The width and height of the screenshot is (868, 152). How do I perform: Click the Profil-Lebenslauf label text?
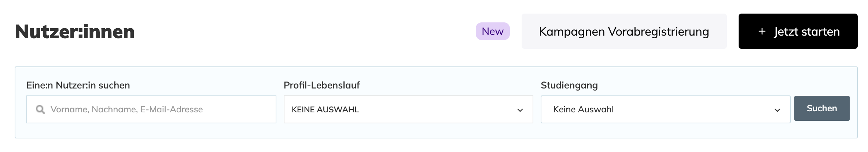322,85
